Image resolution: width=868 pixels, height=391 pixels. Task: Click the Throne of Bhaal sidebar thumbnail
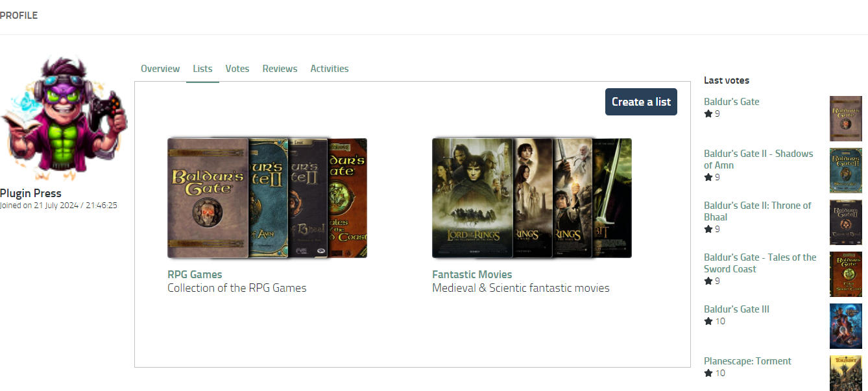pyautogui.click(x=846, y=222)
